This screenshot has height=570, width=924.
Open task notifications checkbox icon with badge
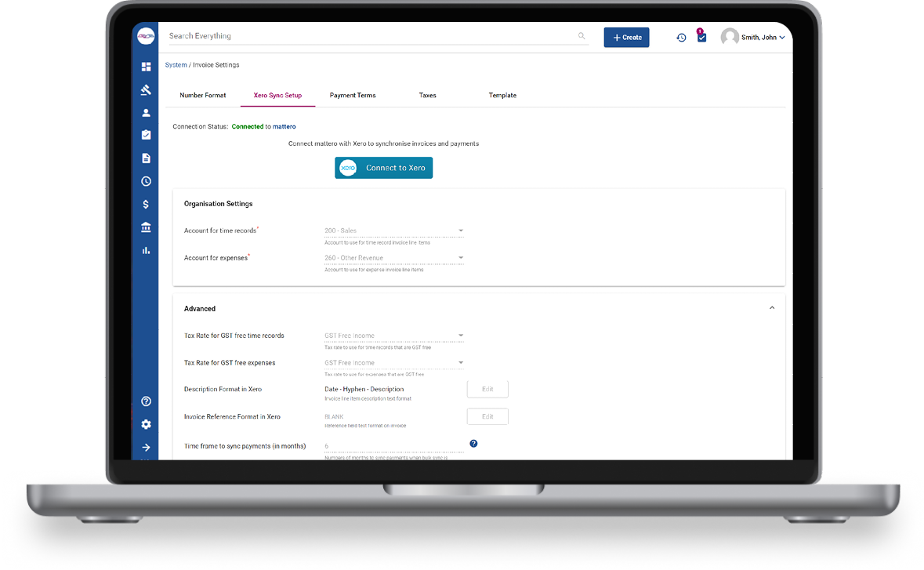coord(701,37)
